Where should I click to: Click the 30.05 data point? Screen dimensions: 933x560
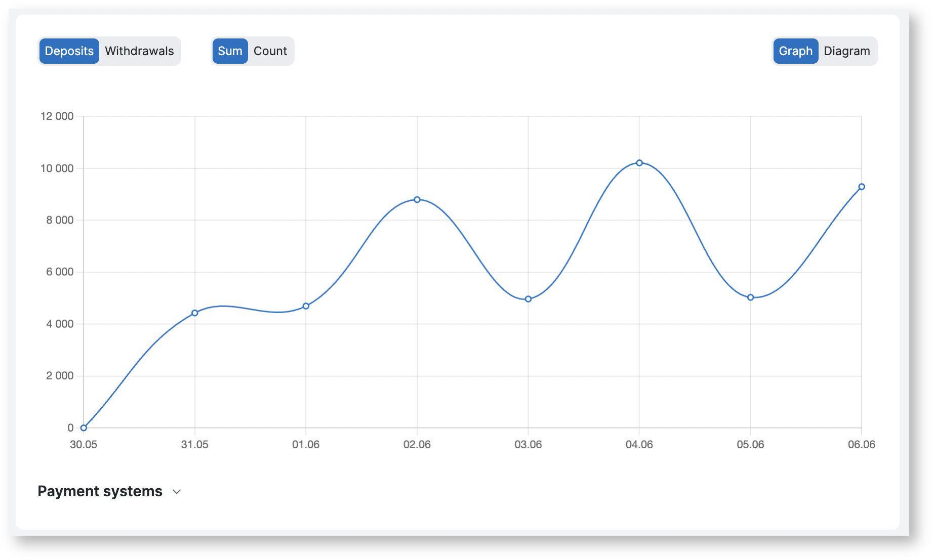pyautogui.click(x=84, y=428)
